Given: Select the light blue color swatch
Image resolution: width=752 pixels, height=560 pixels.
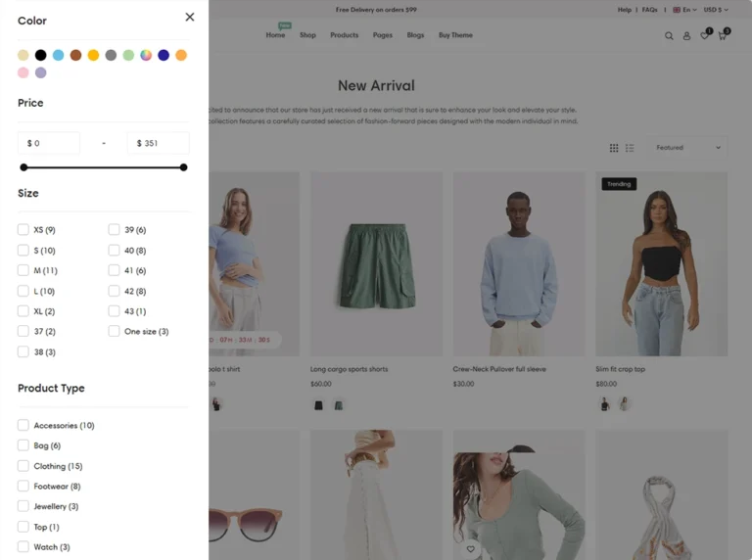Looking at the screenshot, I should tap(58, 55).
